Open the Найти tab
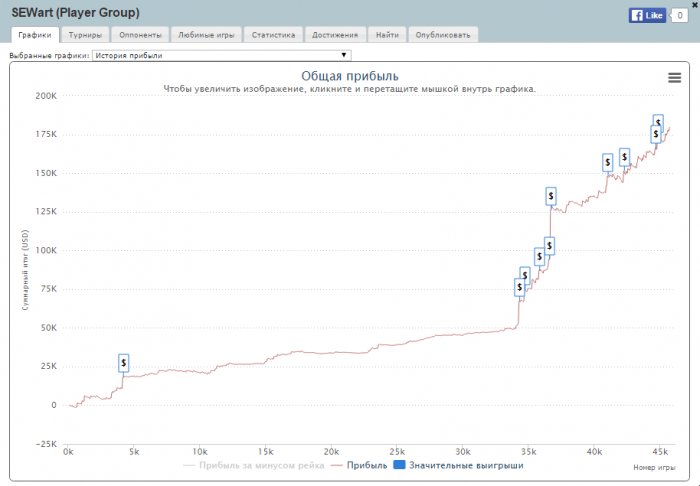 (x=387, y=35)
